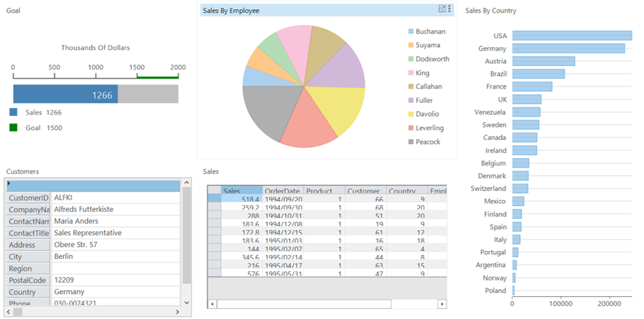Click the gray Peacock pie slice
This screenshot has width=644, height=319.
click(x=269, y=110)
